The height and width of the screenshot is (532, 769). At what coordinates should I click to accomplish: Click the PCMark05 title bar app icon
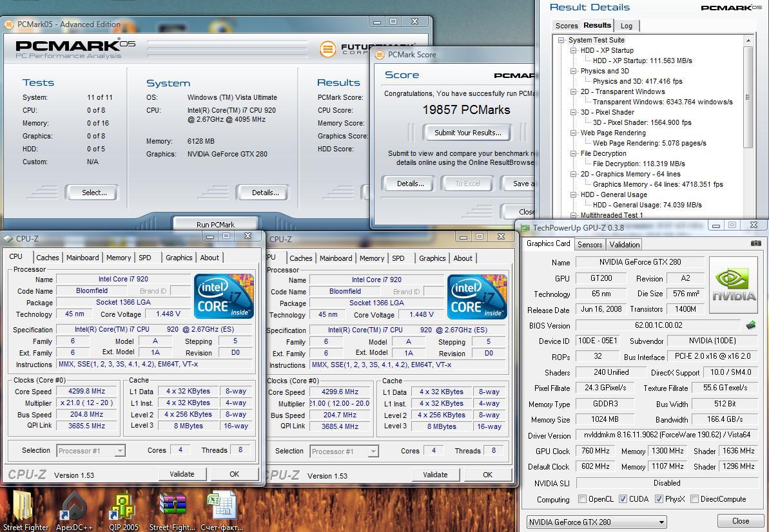(x=9, y=24)
